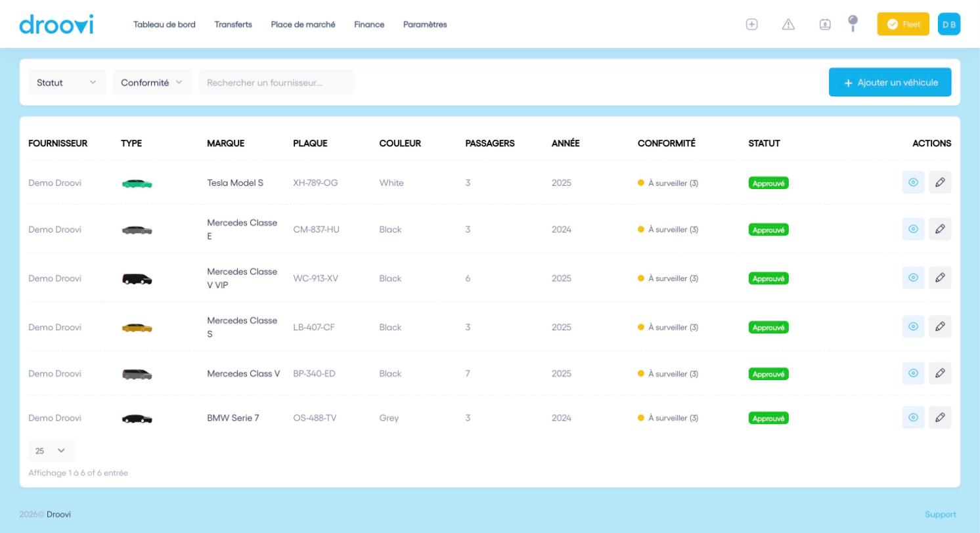Viewport: 980px width, 533px height.
Task: View the Mercedes Classe E details
Action: pyautogui.click(x=914, y=229)
